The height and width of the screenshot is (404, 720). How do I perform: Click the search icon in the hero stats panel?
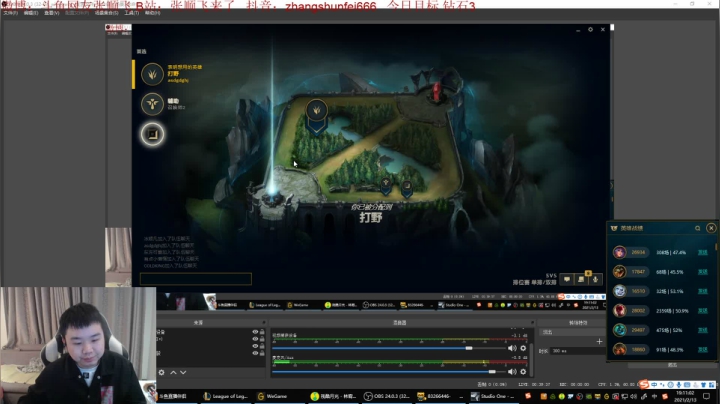(698, 228)
